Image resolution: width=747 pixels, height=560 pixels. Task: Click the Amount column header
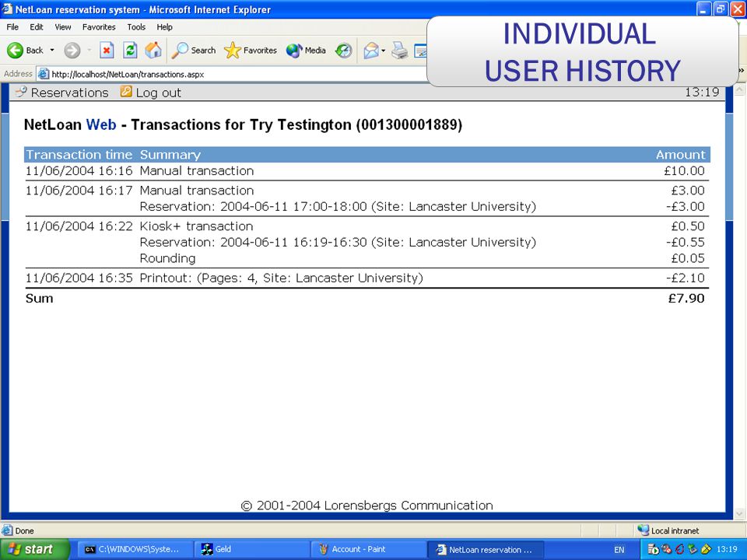(680, 155)
